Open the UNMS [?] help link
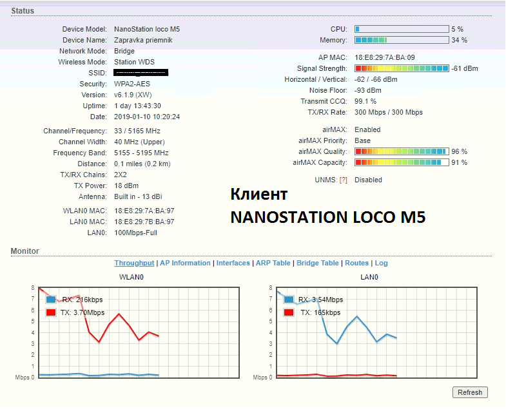 [x=343, y=180]
